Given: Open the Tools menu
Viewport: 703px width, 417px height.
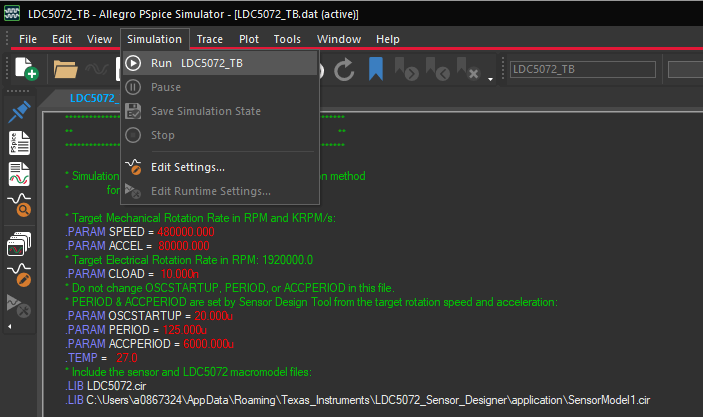Looking at the screenshot, I should coord(287,39).
